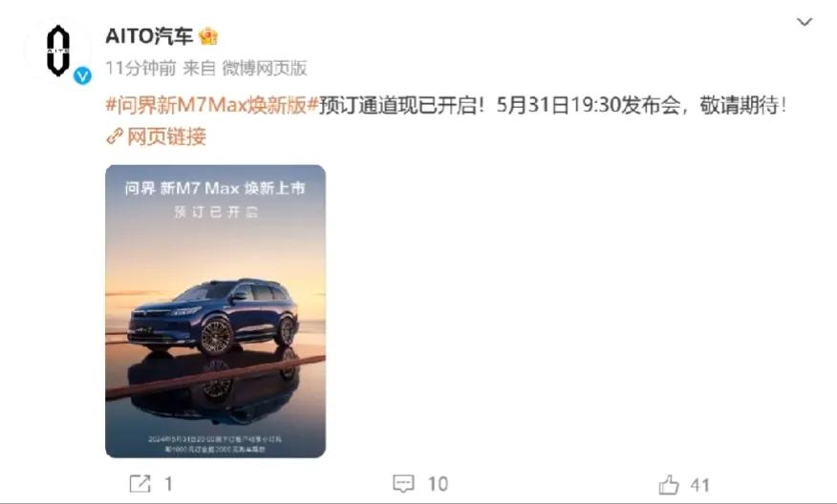Click the 微博网页版 source label
This screenshot has height=504, width=837.
[265, 69]
